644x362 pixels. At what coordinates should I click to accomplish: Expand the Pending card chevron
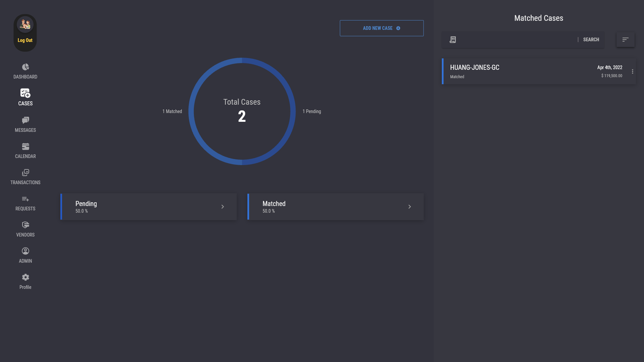click(x=222, y=207)
